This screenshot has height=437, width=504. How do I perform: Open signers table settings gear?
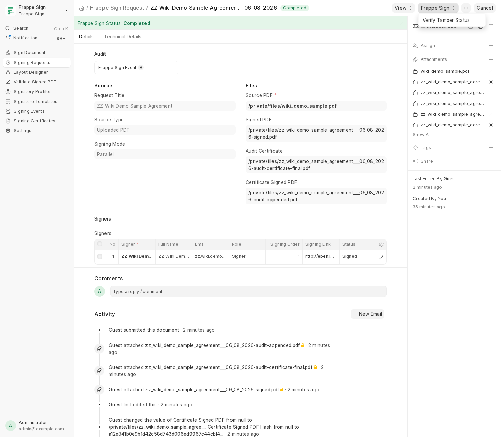click(381, 244)
